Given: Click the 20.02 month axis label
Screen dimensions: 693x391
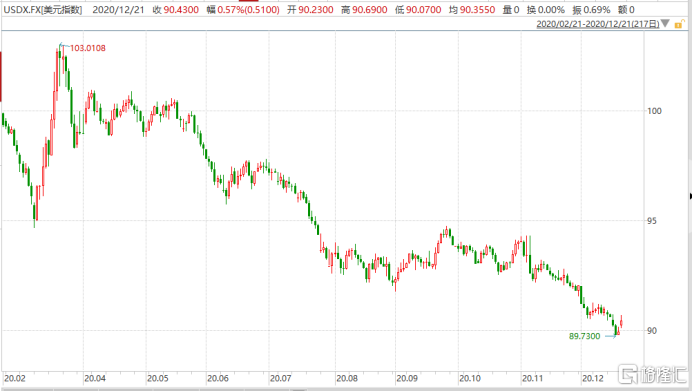Looking at the screenshot, I should [15, 379].
